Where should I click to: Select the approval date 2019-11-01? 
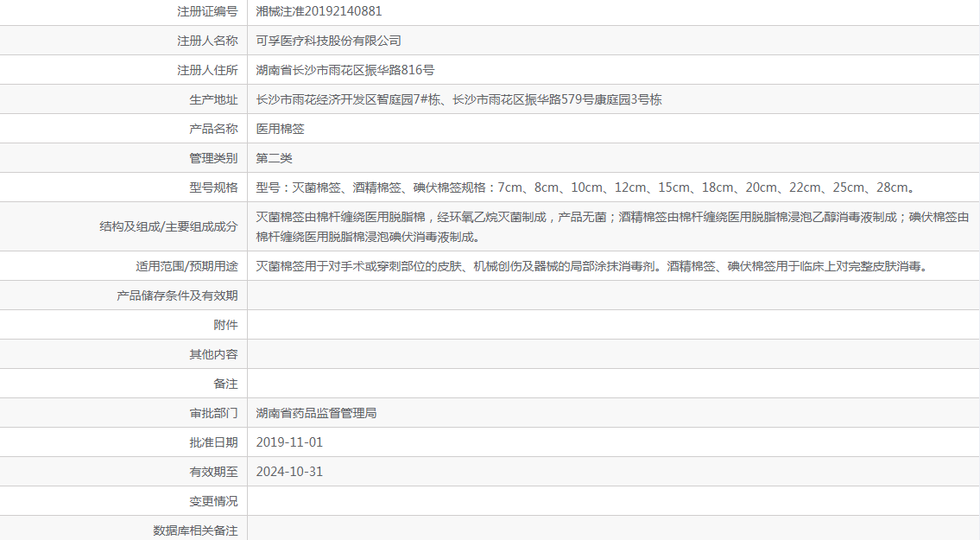click(289, 442)
